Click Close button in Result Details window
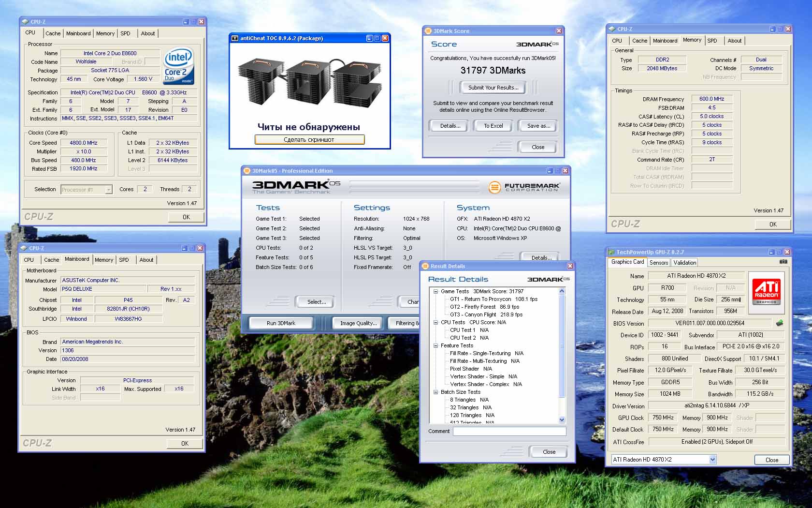Viewport: 812px width, 508px height. (x=549, y=452)
